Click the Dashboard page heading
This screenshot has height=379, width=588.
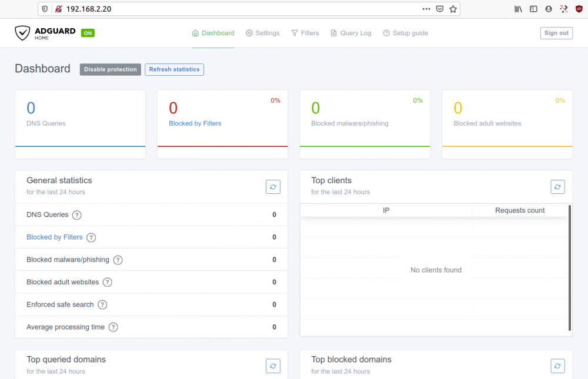[x=42, y=69]
